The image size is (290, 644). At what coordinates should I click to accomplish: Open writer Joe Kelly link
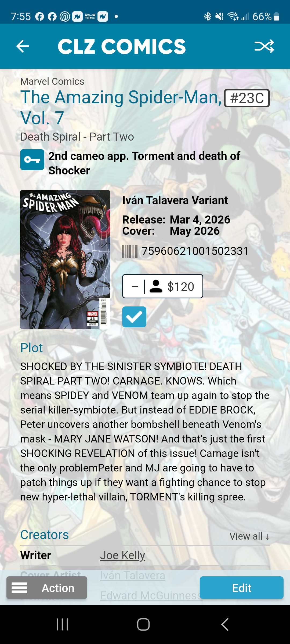click(122, 555)
